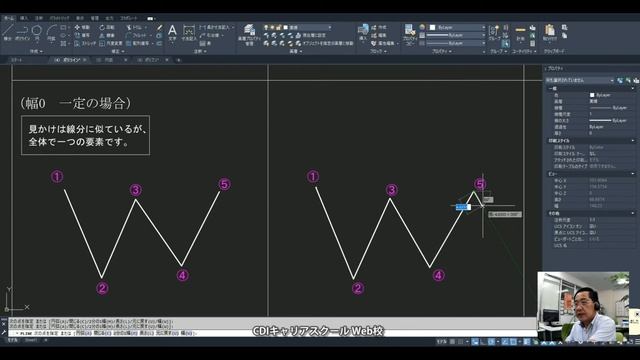Close the ポリライン drawing tab
The width and height of the screenshot is (640, 360).
[85, 60]
